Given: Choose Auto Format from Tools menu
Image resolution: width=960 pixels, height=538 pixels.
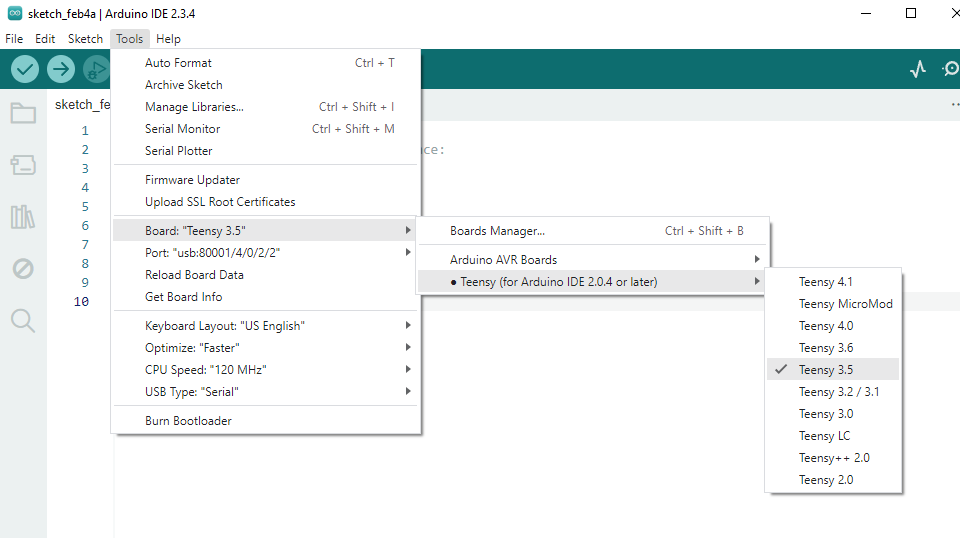Looking at the screenshot, I should (x=267, y=63).
